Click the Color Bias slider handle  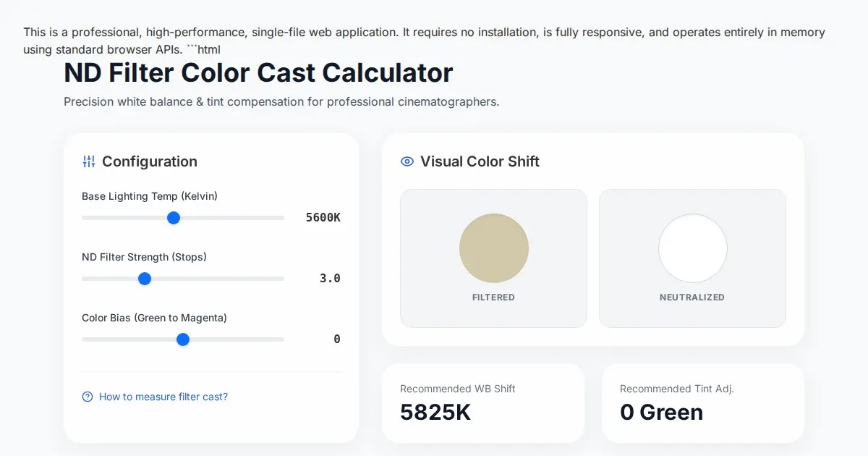click(x=183, y=339)
